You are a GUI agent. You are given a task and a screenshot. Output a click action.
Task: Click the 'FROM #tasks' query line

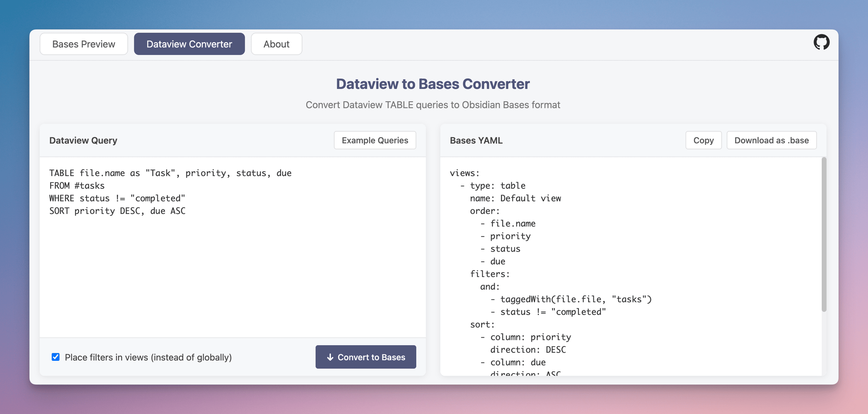coord(77,185)
